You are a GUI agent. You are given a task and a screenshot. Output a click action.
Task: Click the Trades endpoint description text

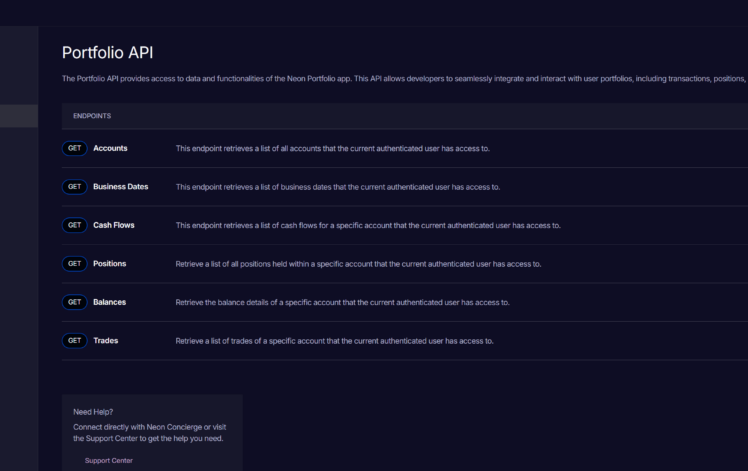pos(334,341)
